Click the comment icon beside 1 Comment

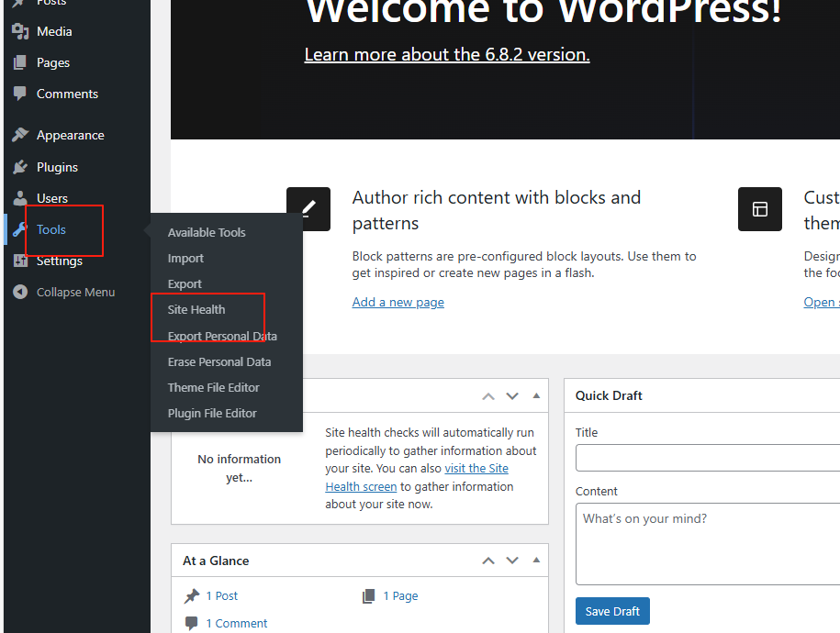coord(191,623)
